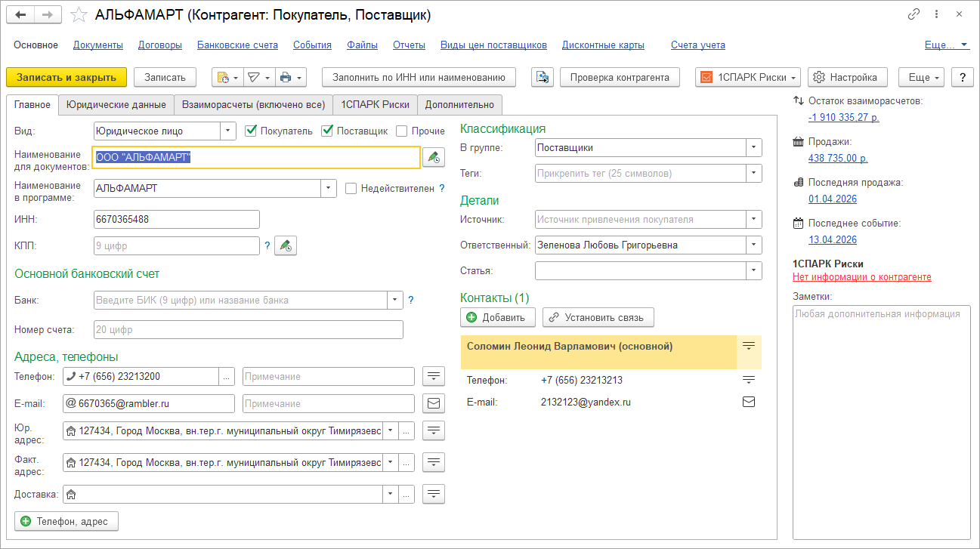Click into the ИНН input field
This screenshot has width=980, height=549.
[176, 219]
